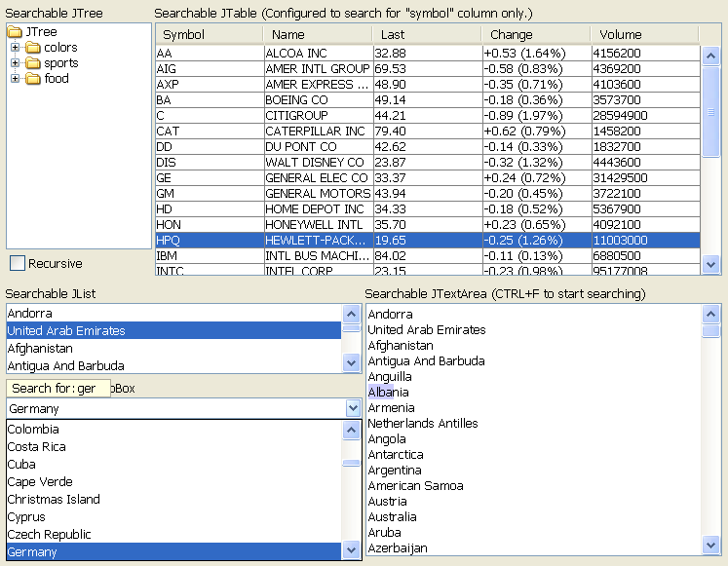Click the HPQ highlighted symbol cell
The width and height of the screenshot is (728, 566).
click(x=210, y=240)
